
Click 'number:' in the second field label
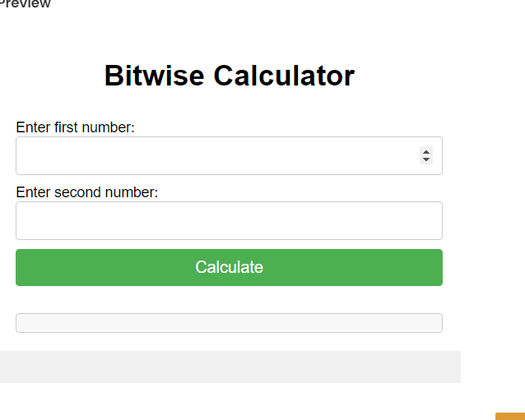(x=132, y=192)
